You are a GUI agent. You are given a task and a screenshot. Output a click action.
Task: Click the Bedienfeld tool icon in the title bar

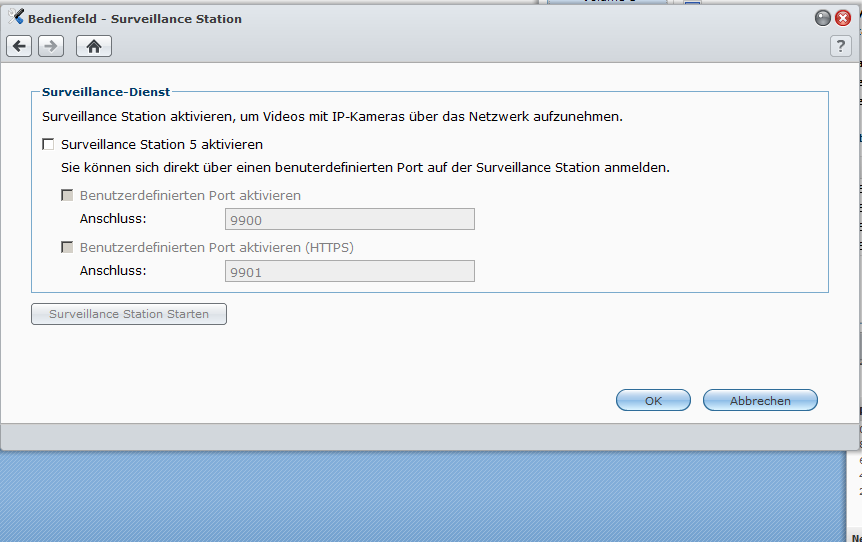click(x=16, y=17)
